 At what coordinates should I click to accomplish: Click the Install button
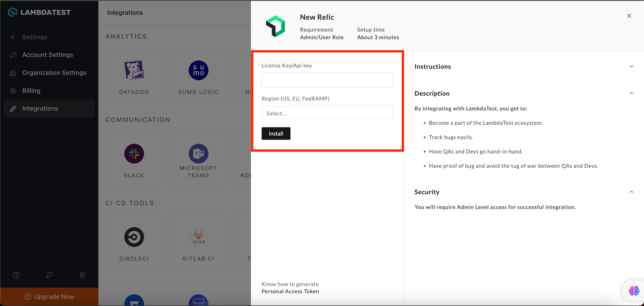pos(276,134)
